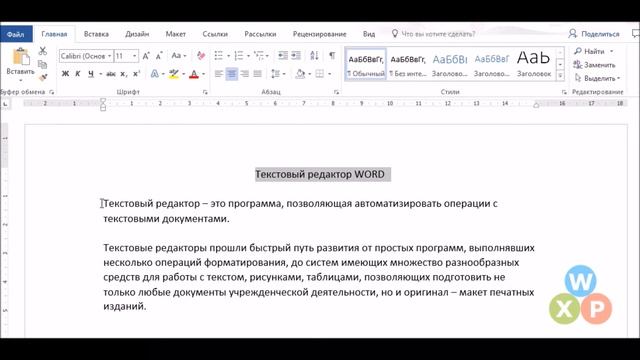Open the Абзац paragraph dialog launcher

(x=336, y=92)
